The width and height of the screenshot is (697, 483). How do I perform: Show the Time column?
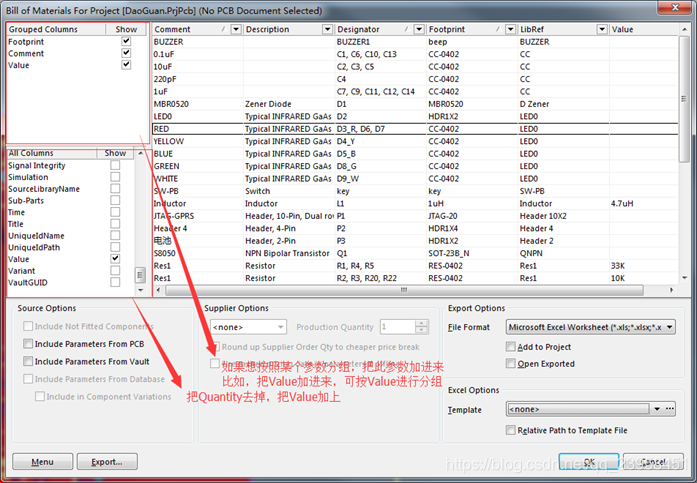[115, 212]
